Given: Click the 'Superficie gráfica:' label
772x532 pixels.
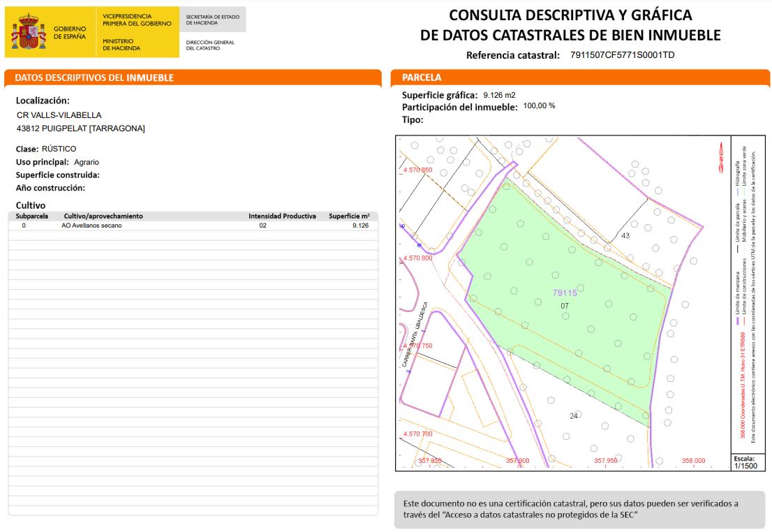Looking at the screenshot, I should pos(440,95).
